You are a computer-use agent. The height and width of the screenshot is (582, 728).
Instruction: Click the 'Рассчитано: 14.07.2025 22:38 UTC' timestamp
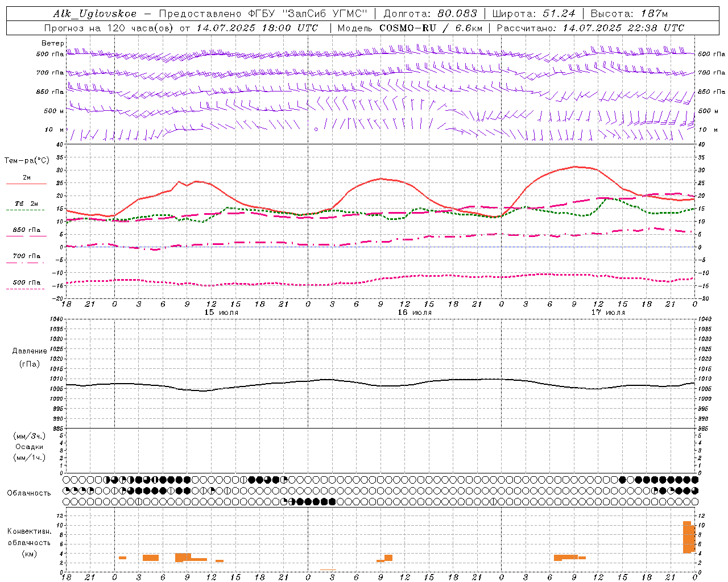591,28
